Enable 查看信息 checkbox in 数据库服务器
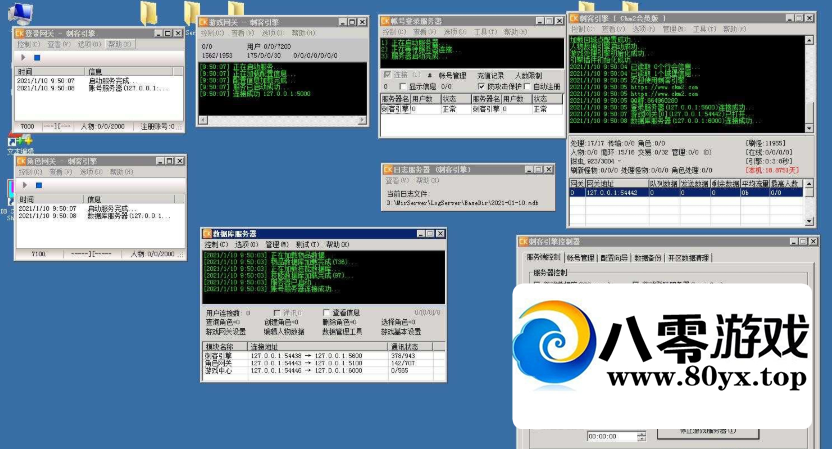Screen dimensions: 832x449 pyautogui.click(x=326, y=313)
